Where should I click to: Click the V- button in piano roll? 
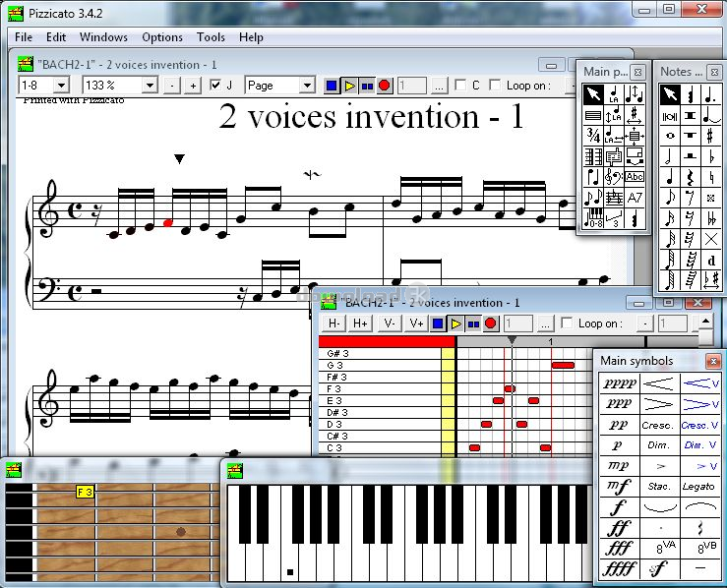pyautogui.click(x=390, y=323)
